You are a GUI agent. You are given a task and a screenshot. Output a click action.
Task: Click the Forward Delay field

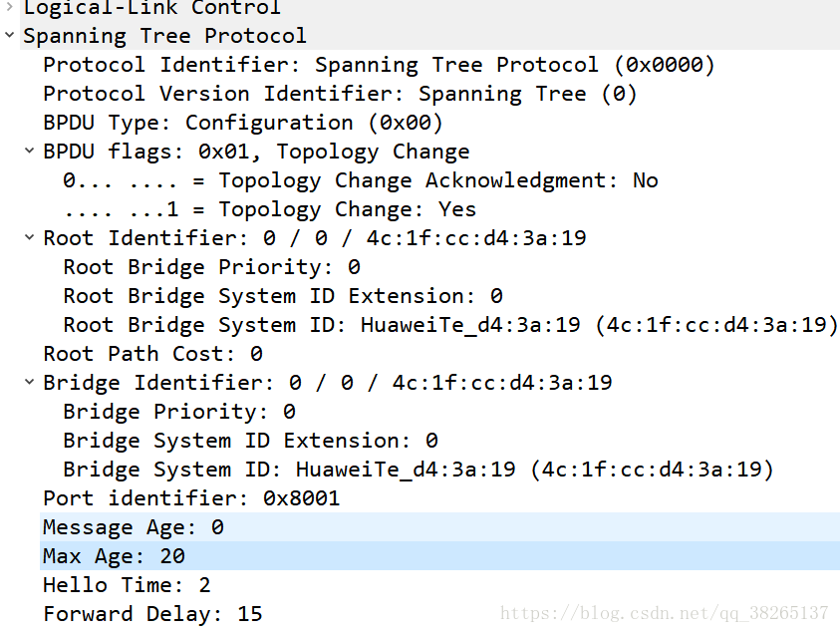pyautogui.click(x=152, y=614)
